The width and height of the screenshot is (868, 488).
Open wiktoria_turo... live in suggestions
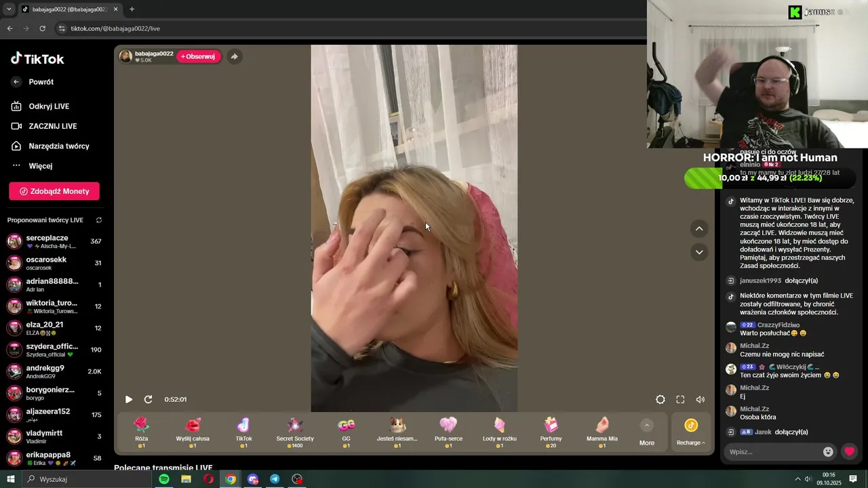[x=54, y=306]
